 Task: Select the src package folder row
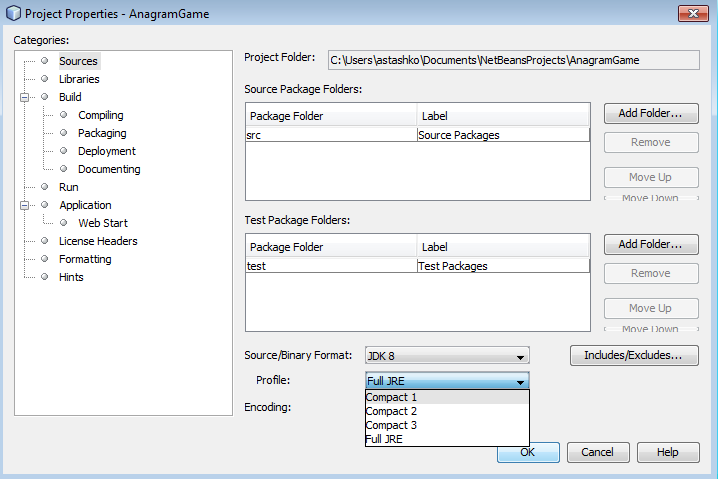(x=330, y=135)
